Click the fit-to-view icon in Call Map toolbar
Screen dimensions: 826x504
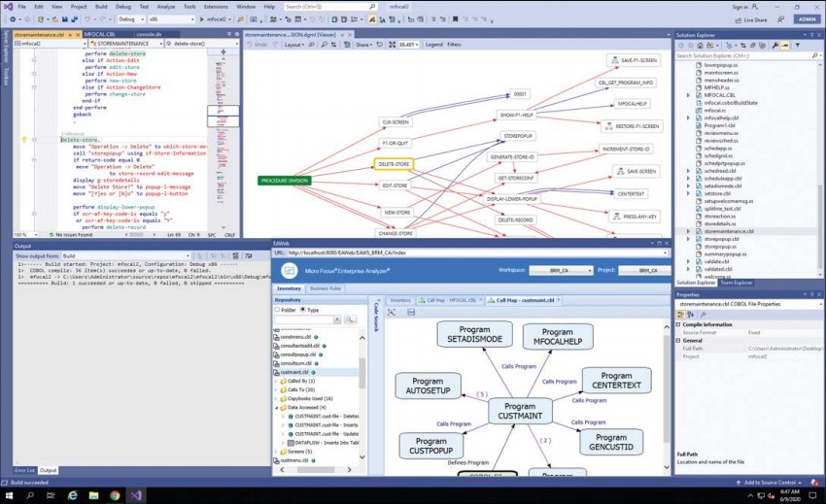(x=392, y=313)
